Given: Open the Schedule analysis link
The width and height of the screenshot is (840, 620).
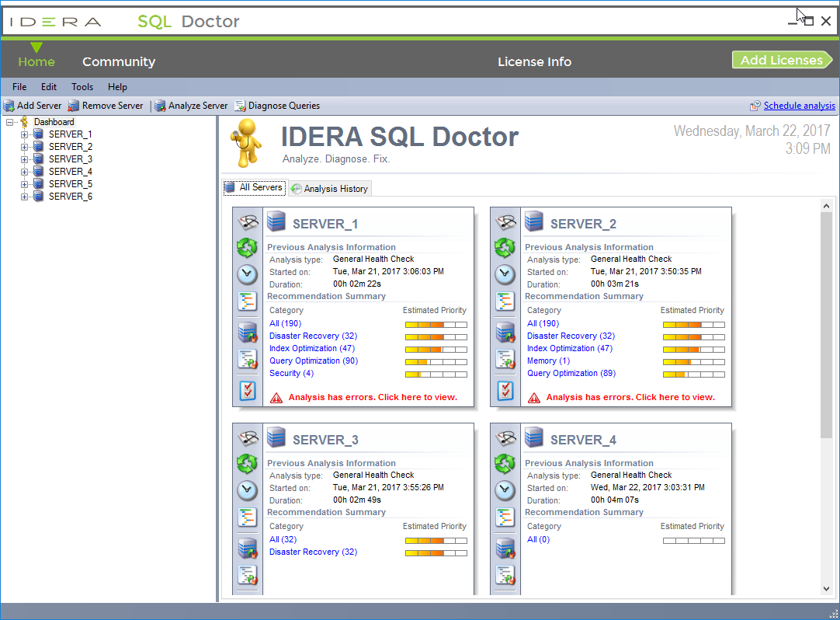Looking at the screenshot, I should point(799,106).
